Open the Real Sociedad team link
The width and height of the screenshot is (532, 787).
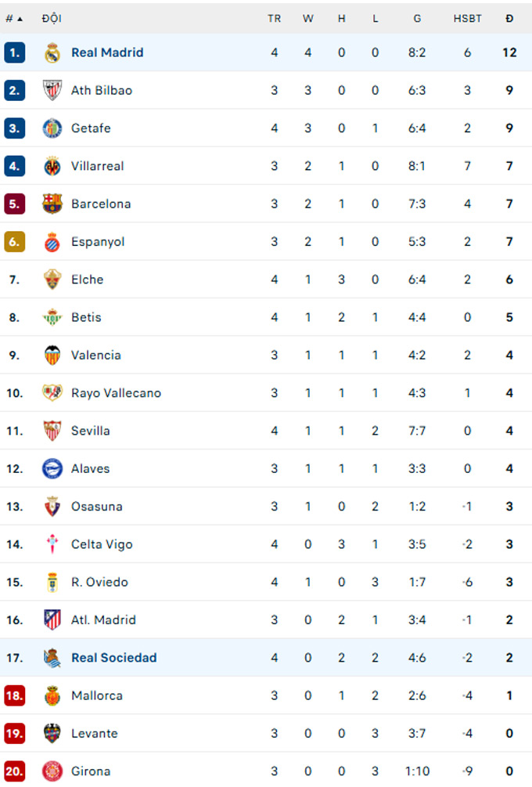point(113,658)
